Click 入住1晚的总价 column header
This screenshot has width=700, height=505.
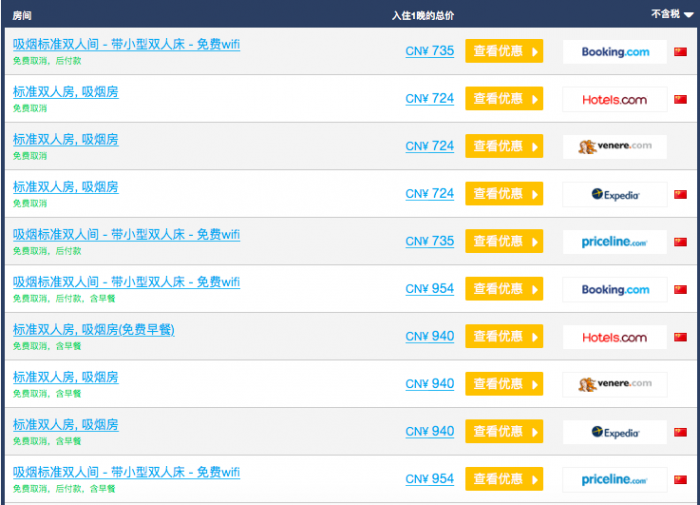point(423,16)
